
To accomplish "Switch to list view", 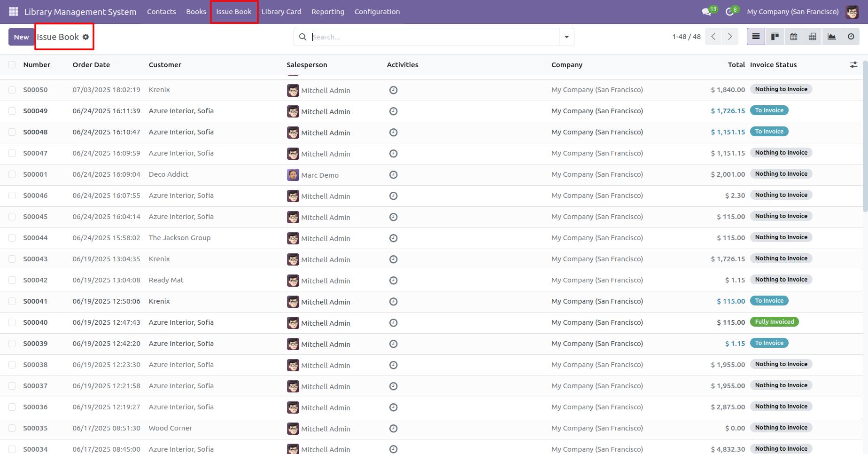I will tap(756, 37).
